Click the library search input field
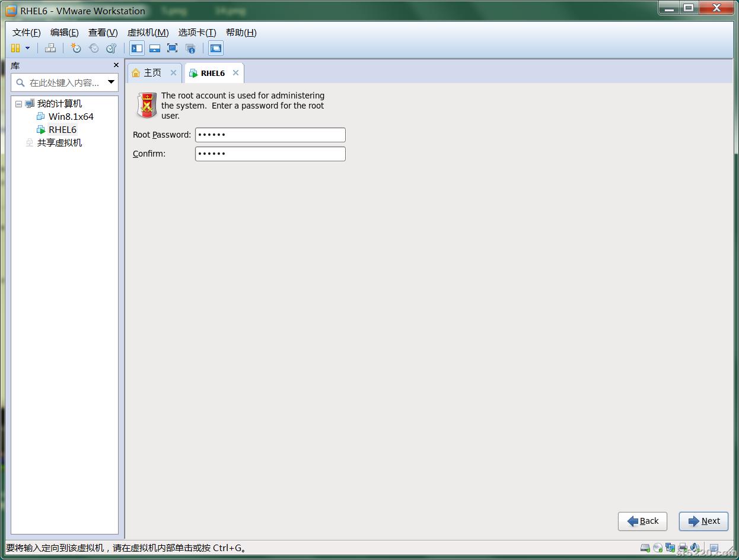The image size is (739, 560). click(x=64, y=82)
